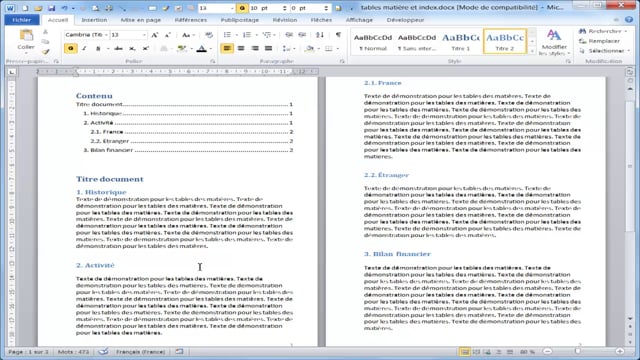This screenshot has height=360, width=640.
Task: Toggle italic formatting button
Action: click(x=84, y=49)
